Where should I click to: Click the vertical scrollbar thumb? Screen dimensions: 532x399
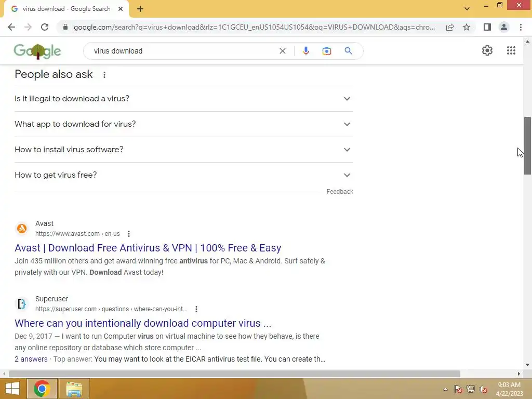point(527,145)
